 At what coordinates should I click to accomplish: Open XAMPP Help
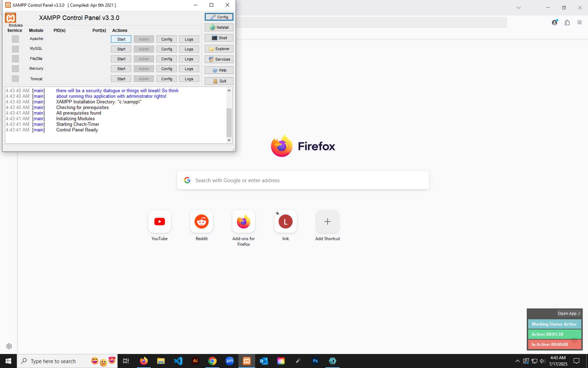(219, 70)
